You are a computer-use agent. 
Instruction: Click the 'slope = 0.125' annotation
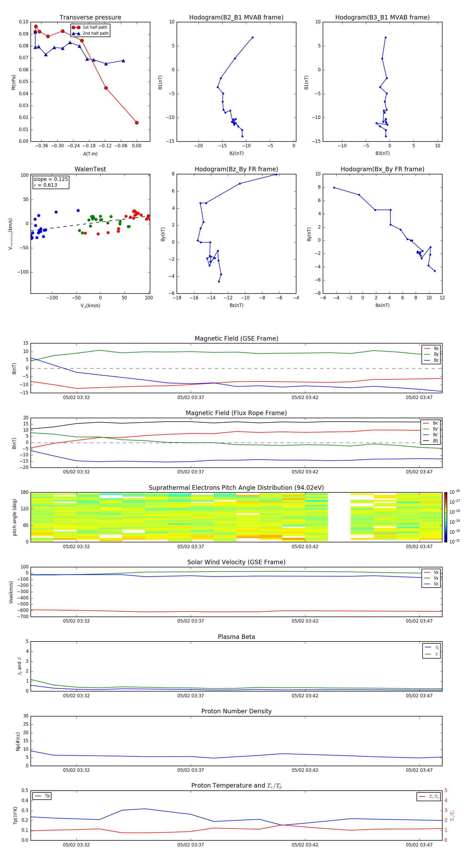50,179
